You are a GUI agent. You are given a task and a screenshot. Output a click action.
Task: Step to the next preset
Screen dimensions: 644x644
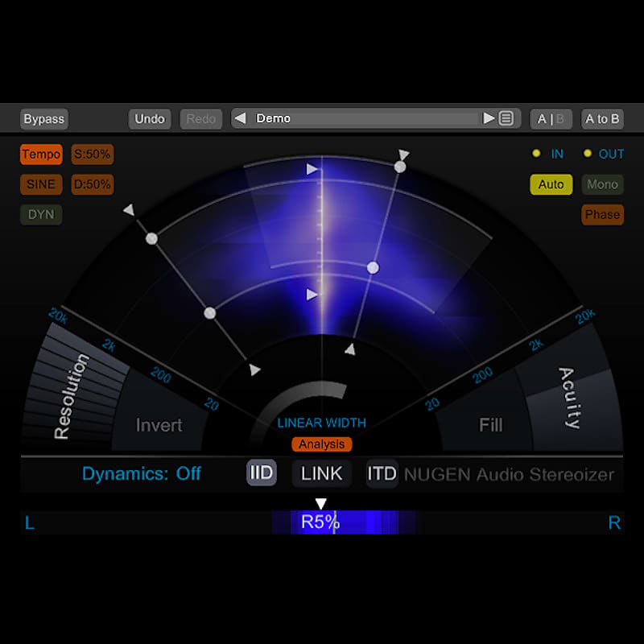[489, 118]
